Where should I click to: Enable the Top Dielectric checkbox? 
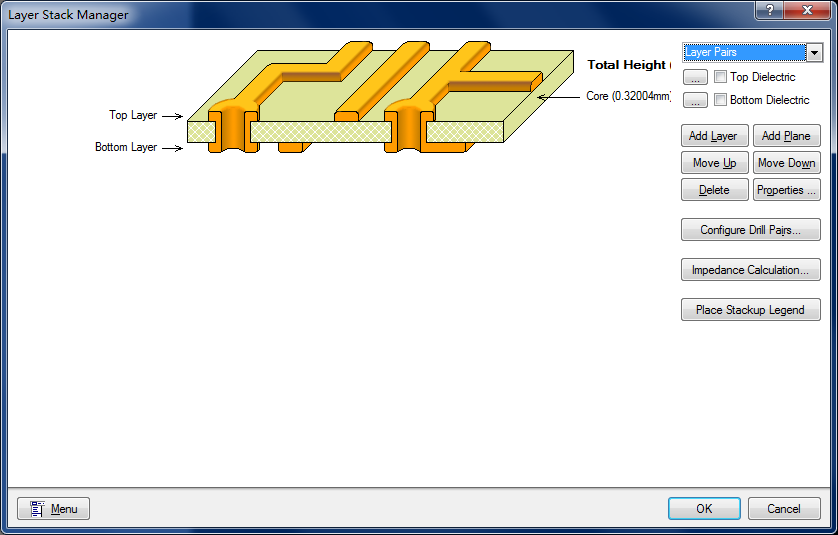click(x=720, y=76)
